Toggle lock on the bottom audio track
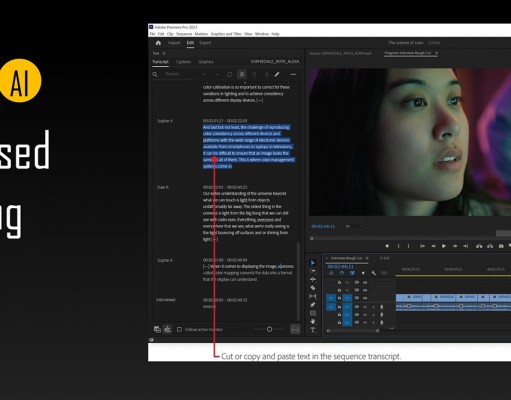 pos(339,322)
